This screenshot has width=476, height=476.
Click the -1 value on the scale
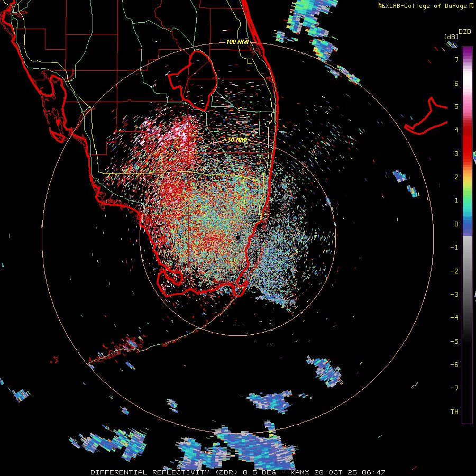(x=454, y=248)
